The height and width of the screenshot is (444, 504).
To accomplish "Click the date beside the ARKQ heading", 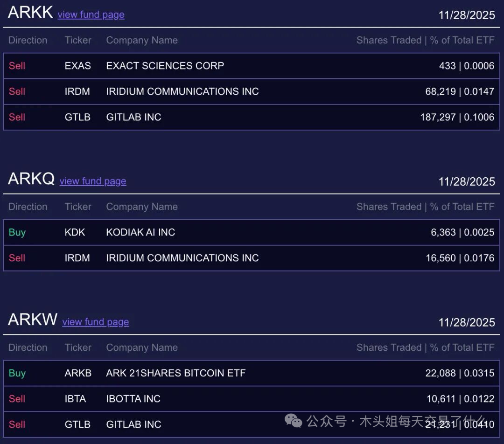I will pos(467,181).
